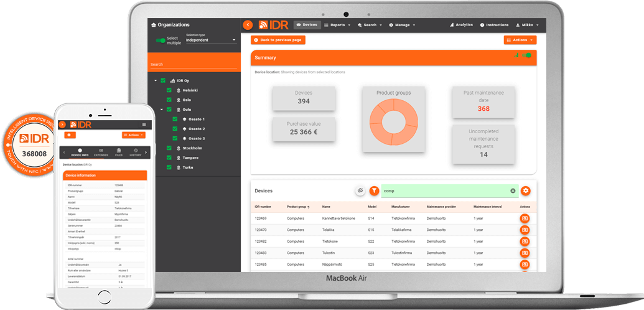This screenshot has height=310, width=644.
Task: Click the refresh check icon beside filter
Action: tap(360, 190)
